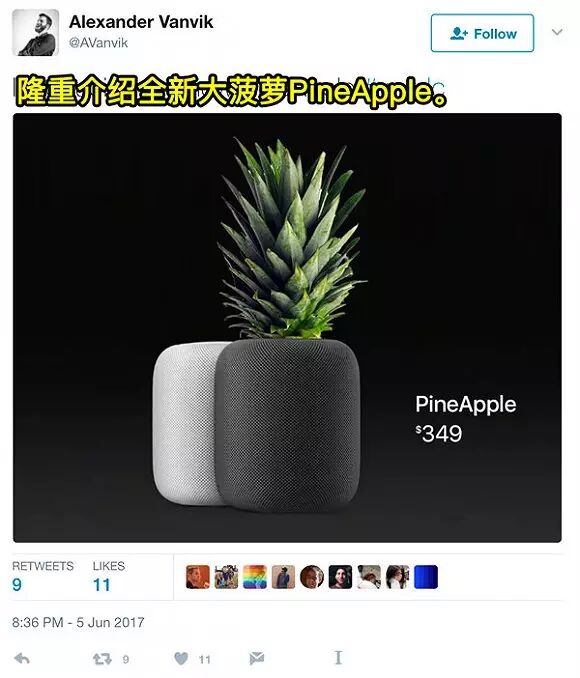The image size is (580, 678).
Task: Click the text cursor icon in the action bar
Action: click(338, 657)
